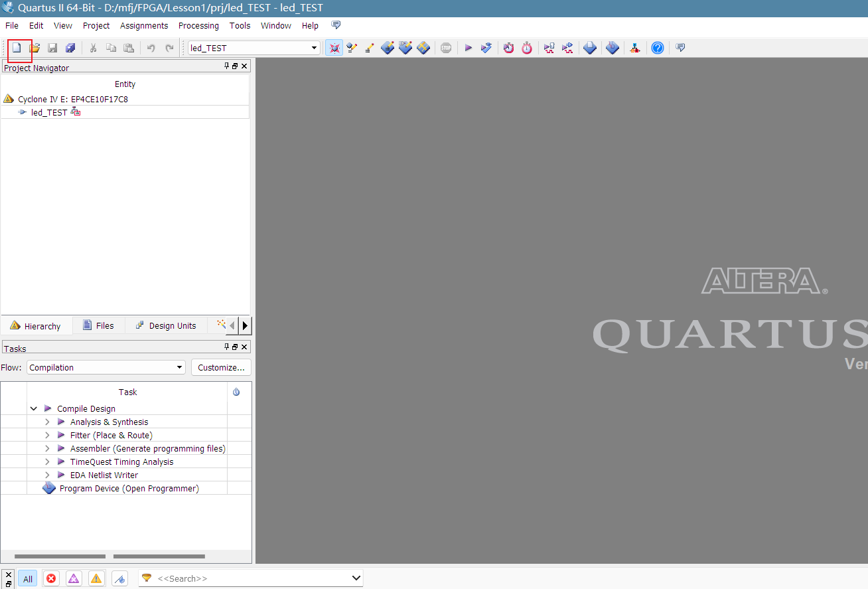
Task: Switch to the Hierarchy tab
Action: click(x=36, y=326)
